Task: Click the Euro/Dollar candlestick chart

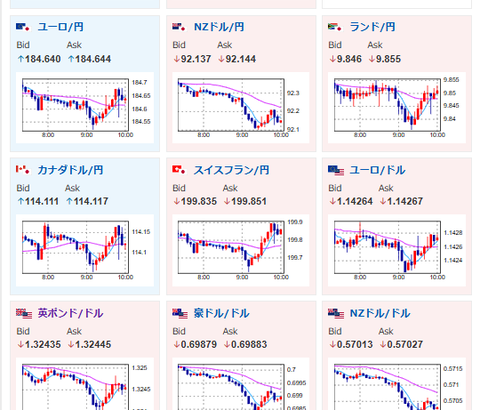Action: (x=397, y=250)
